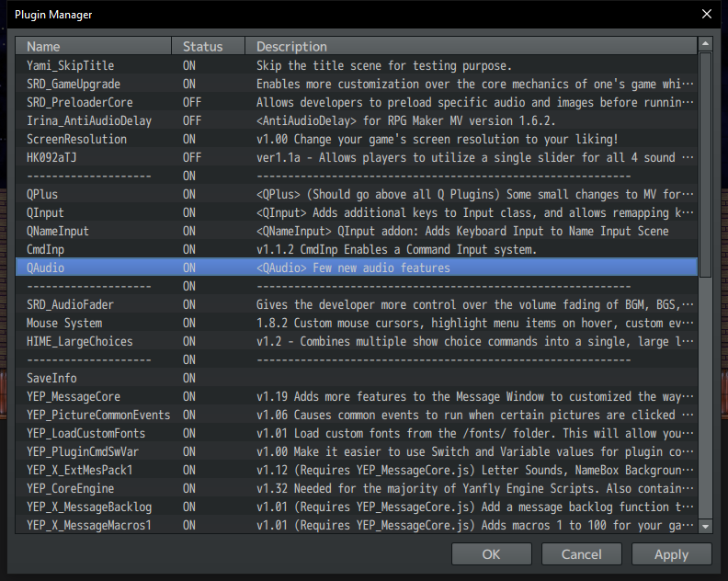Sort by the Name column header

[94, 47]
